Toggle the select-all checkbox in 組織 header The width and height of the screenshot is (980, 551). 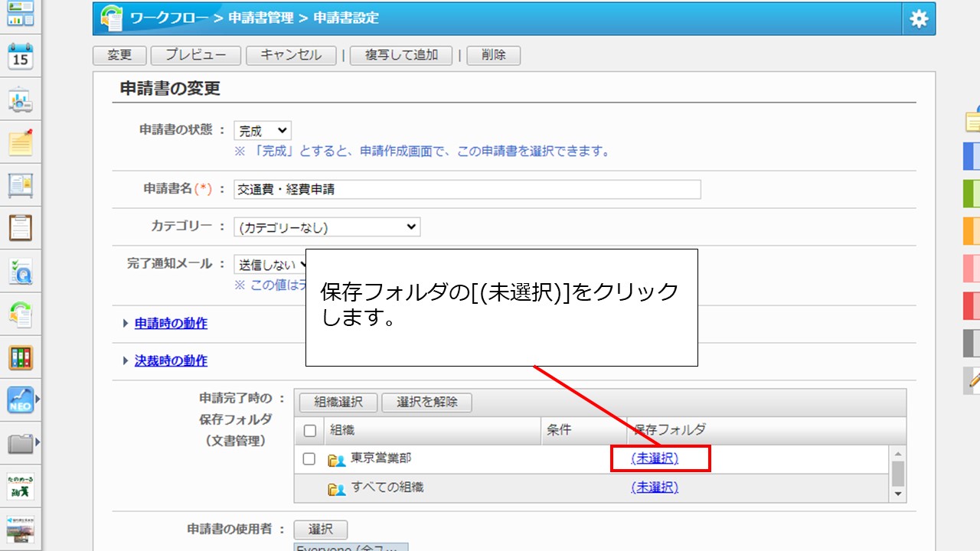309,431
